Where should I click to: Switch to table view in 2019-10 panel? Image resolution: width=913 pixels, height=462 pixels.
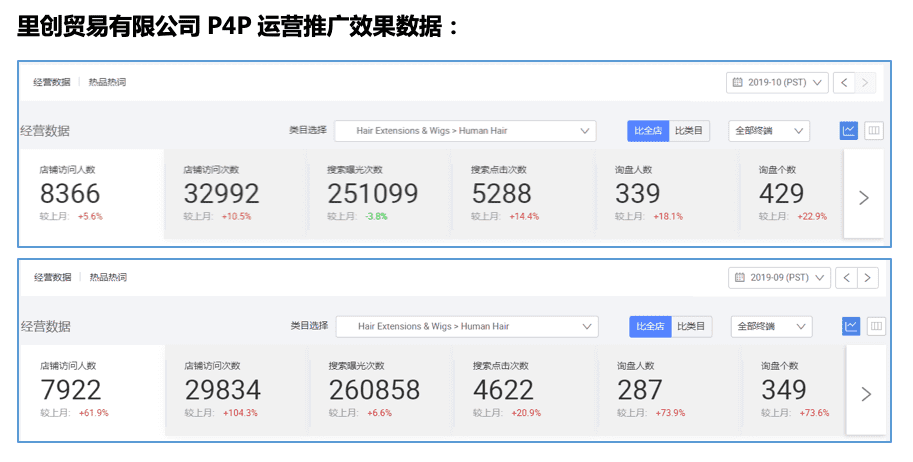click(x=874, y=131)
